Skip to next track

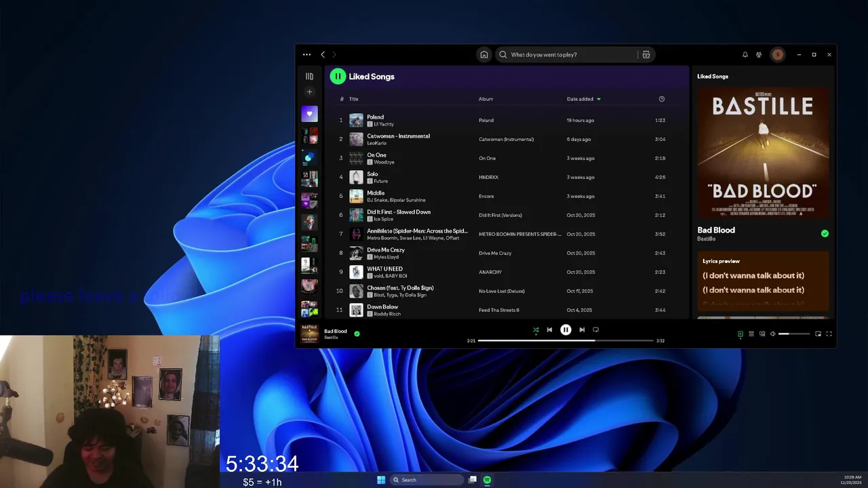[582, 330]
